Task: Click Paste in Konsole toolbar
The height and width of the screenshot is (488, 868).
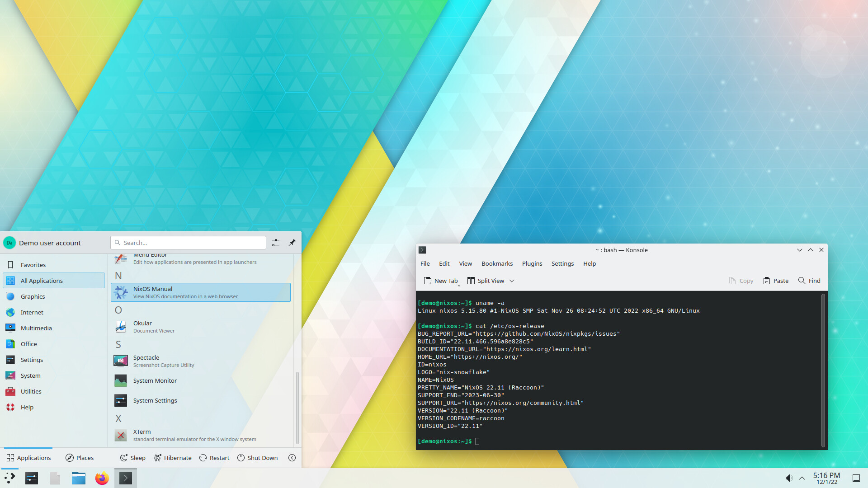Action: [x=776, y=281]
